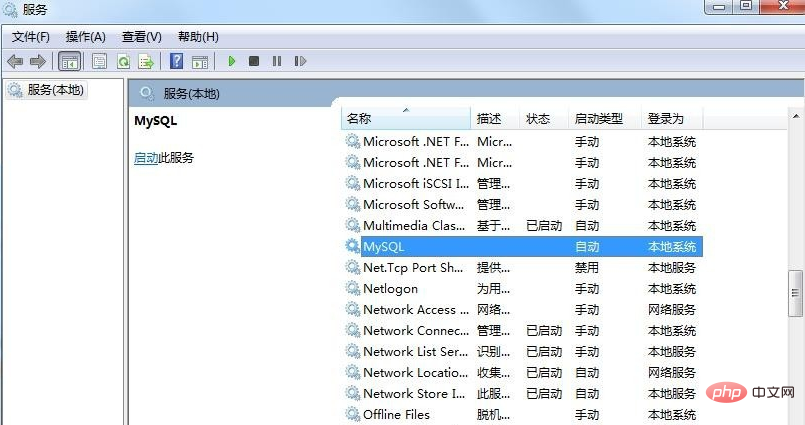Pause the service with pause icon
Screen dimensions: 805x425
[x=277, y=61]
